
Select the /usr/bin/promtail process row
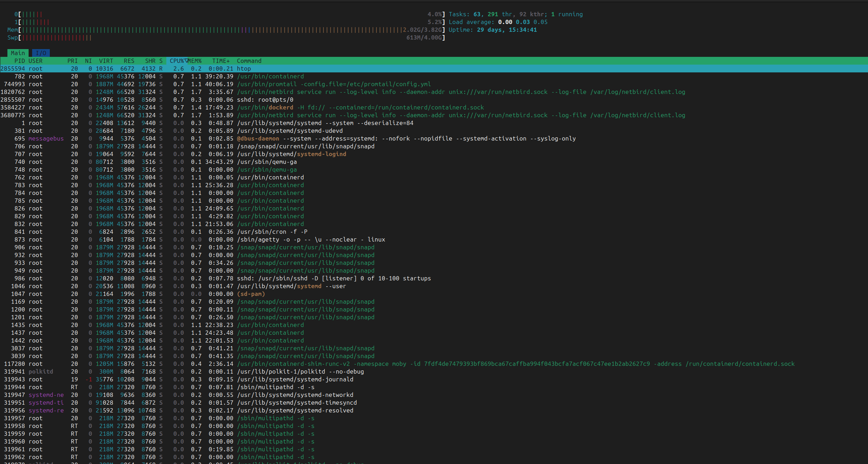434,84
